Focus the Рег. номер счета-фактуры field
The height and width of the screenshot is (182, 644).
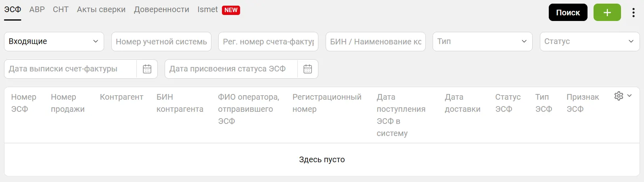[x=268, y=42]
